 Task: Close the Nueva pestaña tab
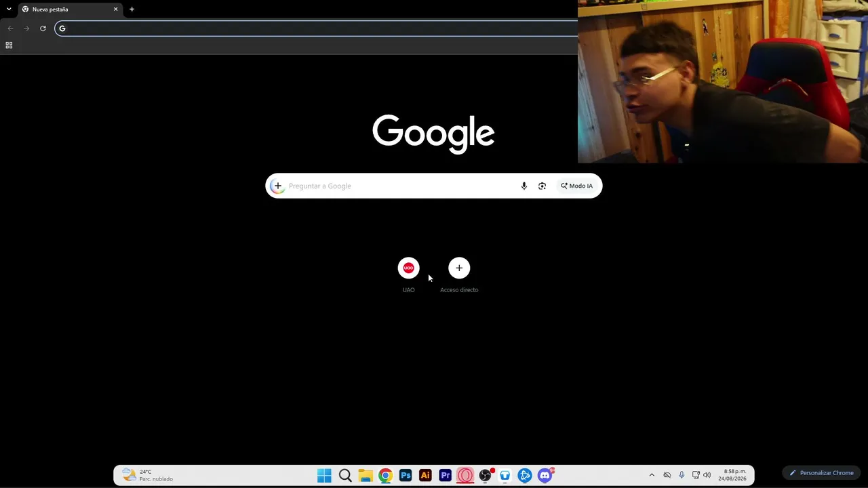click(115, 9)
